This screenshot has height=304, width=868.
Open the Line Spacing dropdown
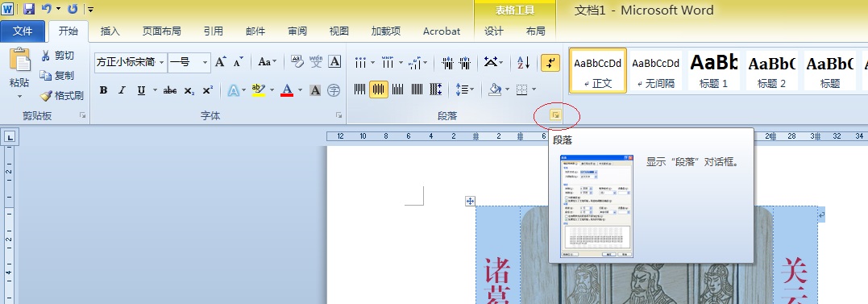(464, 90)
